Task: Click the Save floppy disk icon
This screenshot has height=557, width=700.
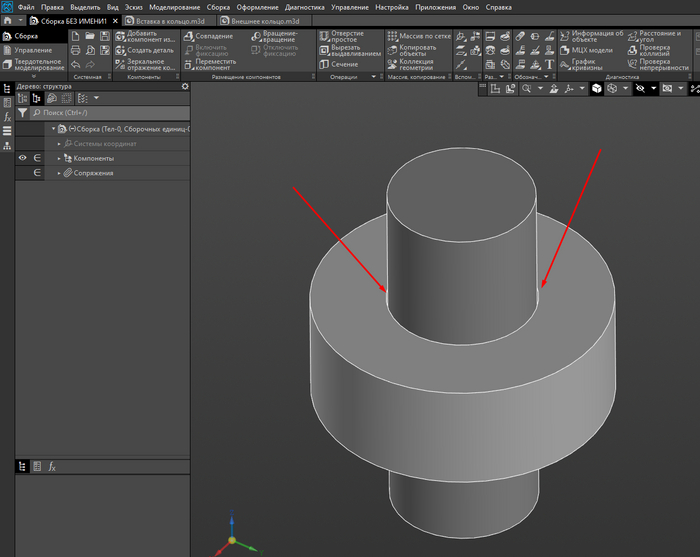Action: pos(105,37)
